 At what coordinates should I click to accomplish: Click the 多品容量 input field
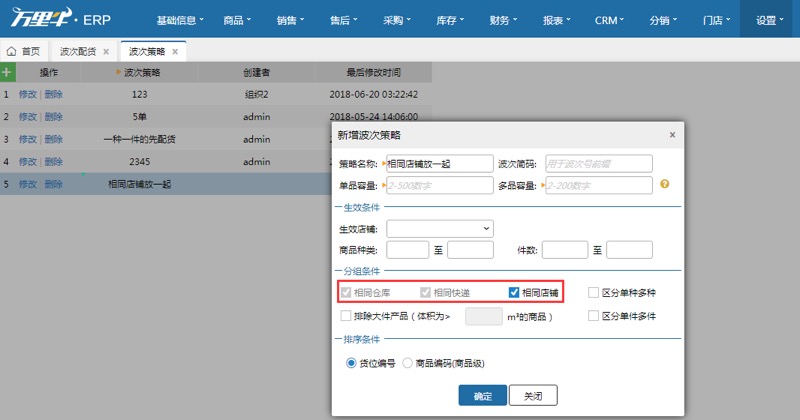click(x=599, y=185)
